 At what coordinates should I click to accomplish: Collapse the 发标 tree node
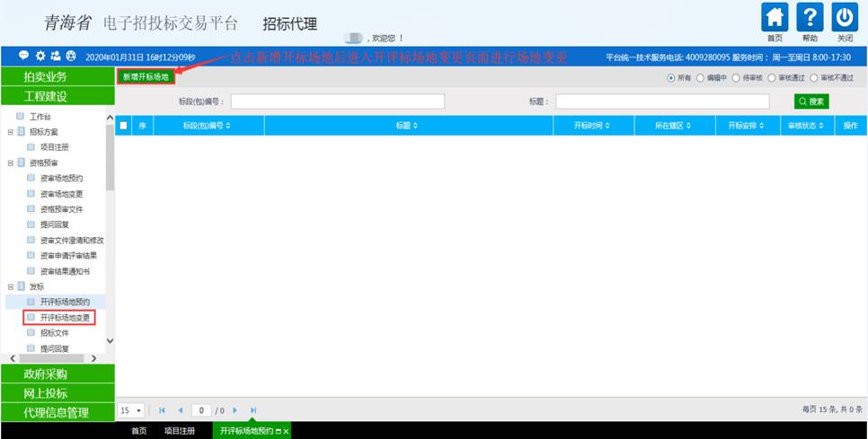(x=11, y=286)
